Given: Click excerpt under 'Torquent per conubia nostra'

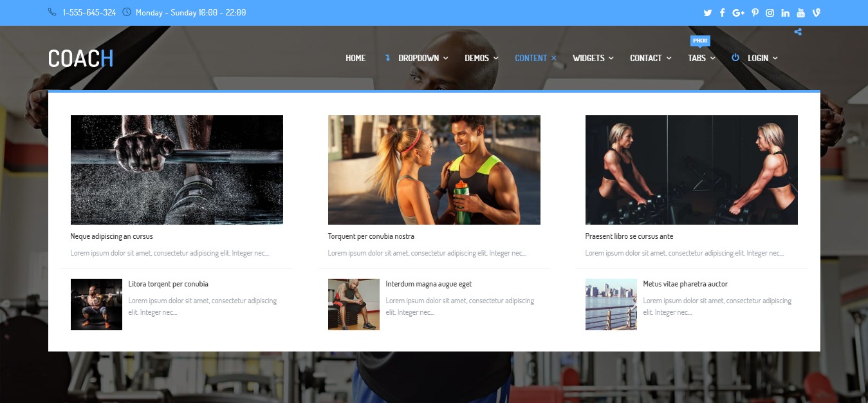Looking at the screenshot, I should (427, 253).
